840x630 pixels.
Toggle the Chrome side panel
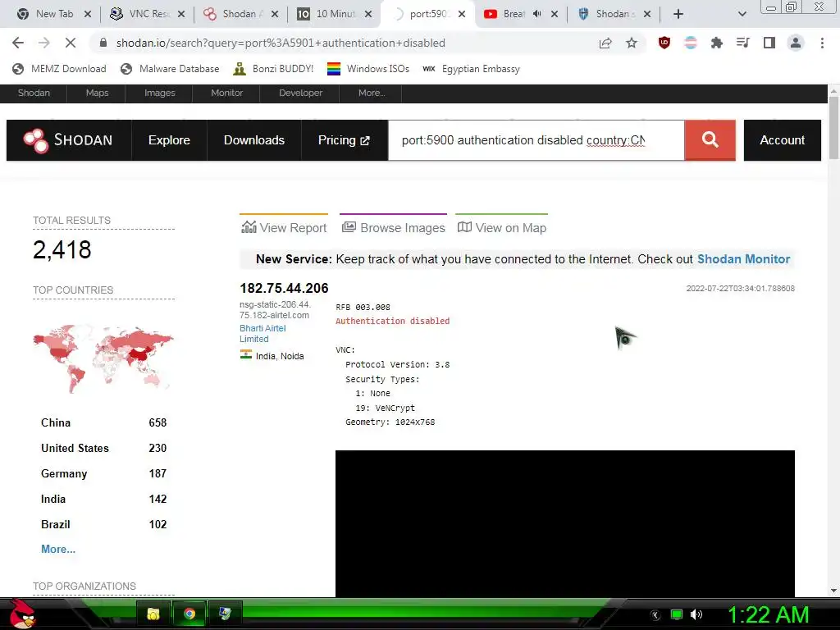769,43
